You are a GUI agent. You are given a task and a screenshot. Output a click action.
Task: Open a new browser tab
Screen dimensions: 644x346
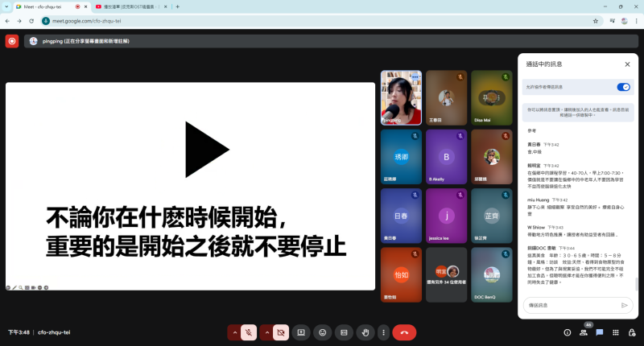click(x=177, y=6)
